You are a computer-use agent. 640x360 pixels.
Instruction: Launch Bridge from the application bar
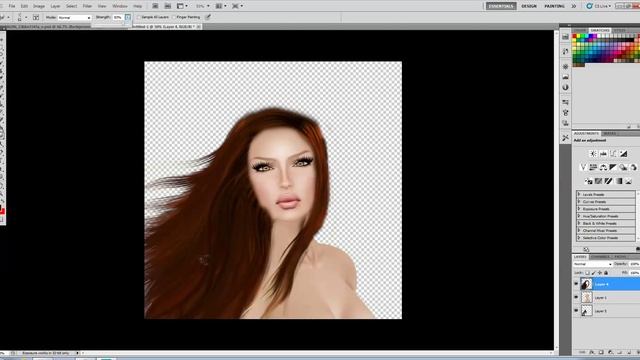pos(155,6)
